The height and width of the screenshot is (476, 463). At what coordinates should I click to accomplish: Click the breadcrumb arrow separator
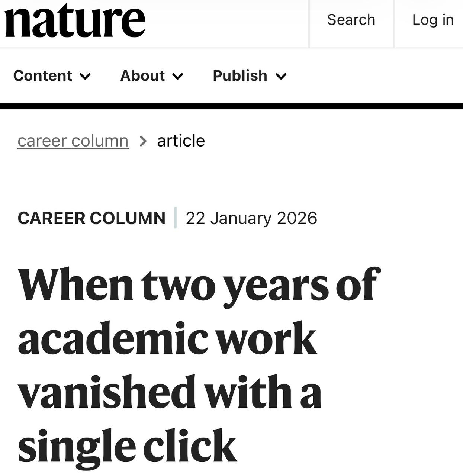143,141
